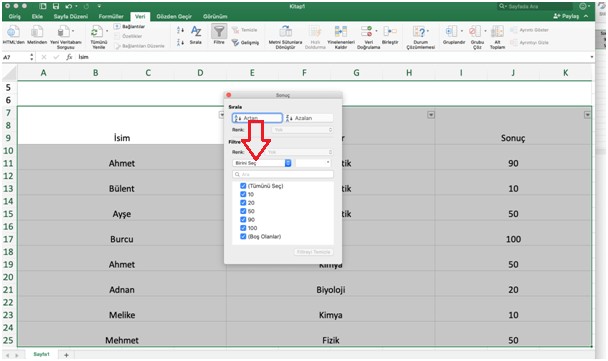The height and width of the screenshot is (361, 608).
Task: Open the filter arrow on the İsim column
Action: (221, 115)
